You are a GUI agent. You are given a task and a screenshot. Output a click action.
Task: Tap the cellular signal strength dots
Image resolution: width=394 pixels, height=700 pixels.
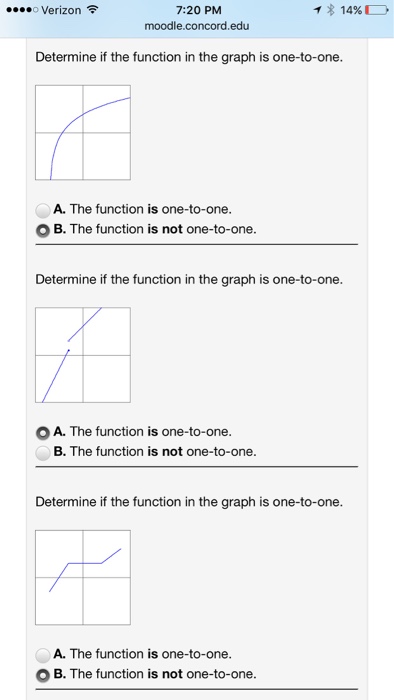(19, 10)
